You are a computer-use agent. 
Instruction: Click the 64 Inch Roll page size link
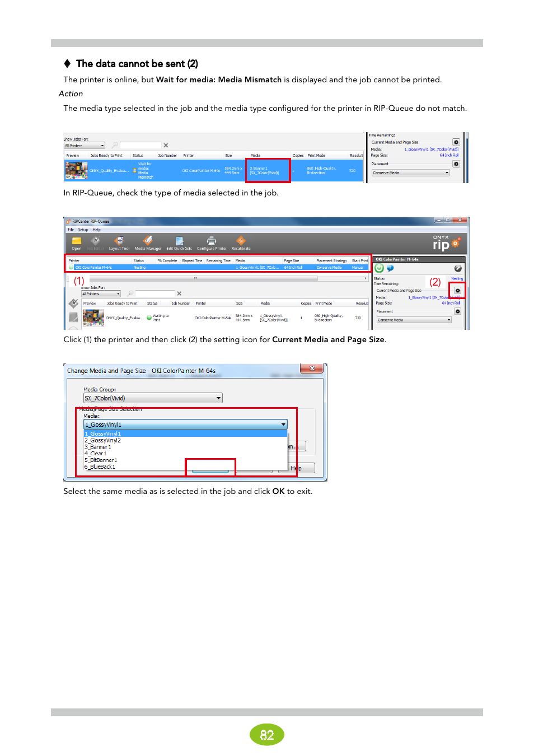pos(451,303)
